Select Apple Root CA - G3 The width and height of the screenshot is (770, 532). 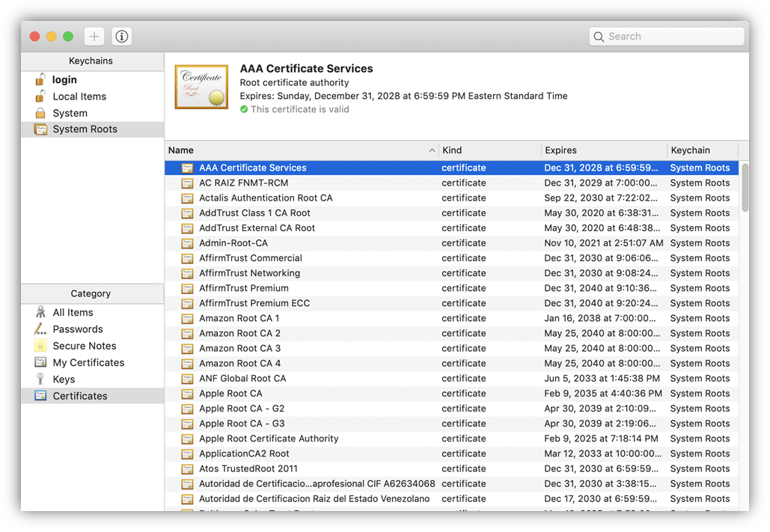point(451,424)
